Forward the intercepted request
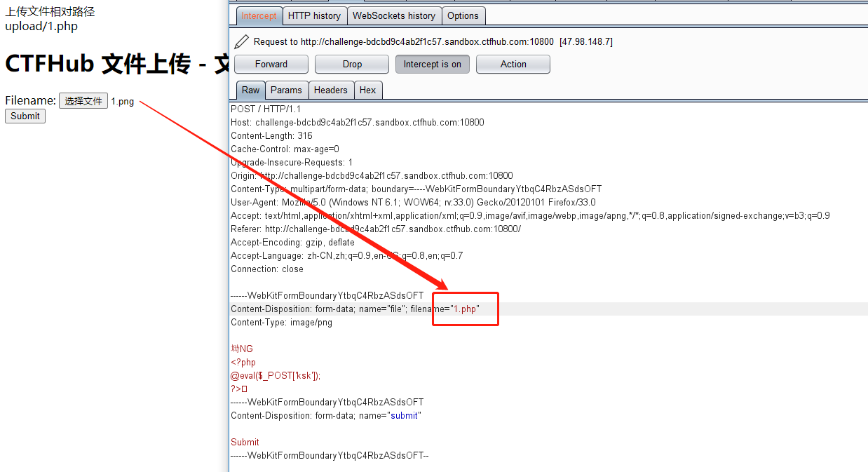The width and height of the screenshot is (868, 472). [x=271, y=64]
